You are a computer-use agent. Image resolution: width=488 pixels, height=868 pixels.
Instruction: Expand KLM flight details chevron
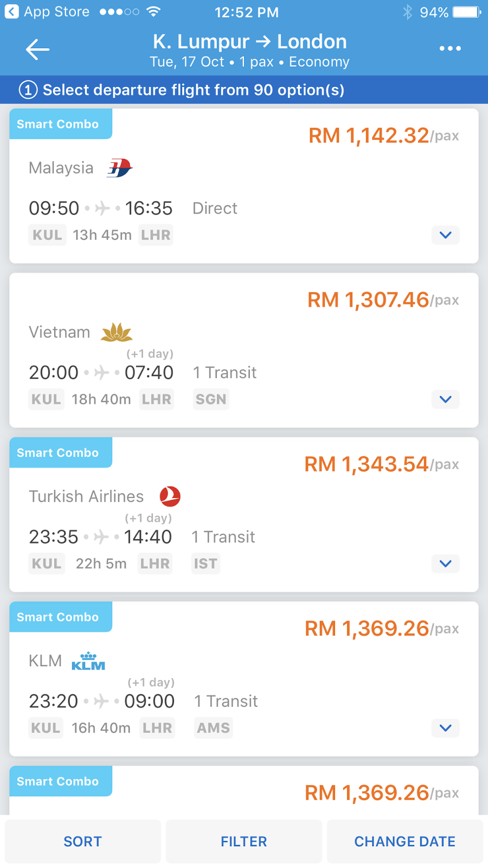pyautogui.click(x=445, y=729)
